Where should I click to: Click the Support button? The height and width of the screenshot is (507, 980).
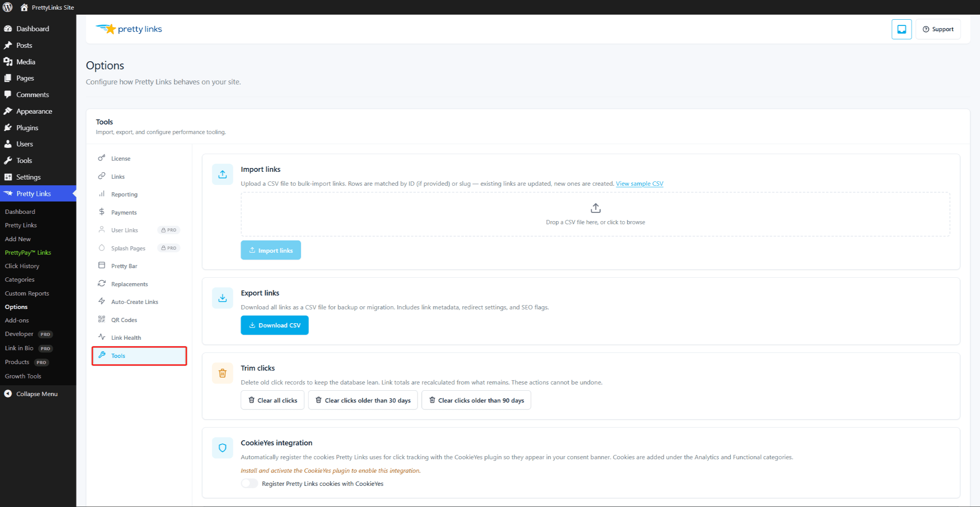[x=938, y=29]
